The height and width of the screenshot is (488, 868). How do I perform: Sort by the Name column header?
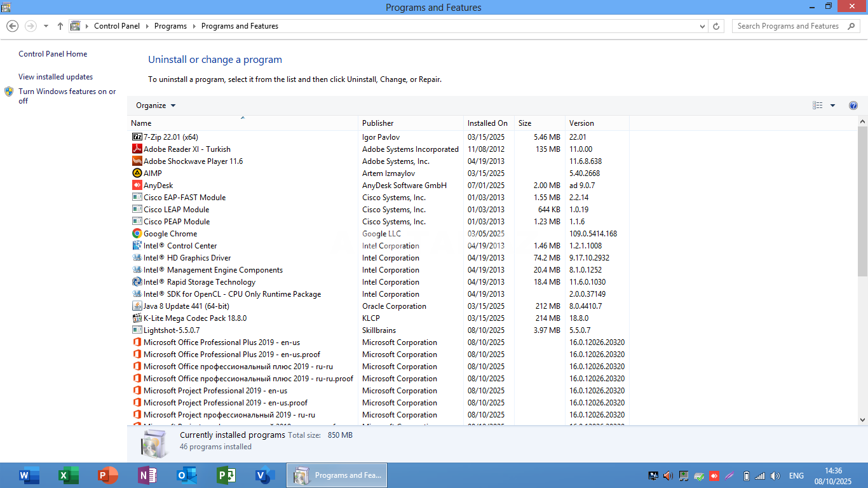point(243,123)
